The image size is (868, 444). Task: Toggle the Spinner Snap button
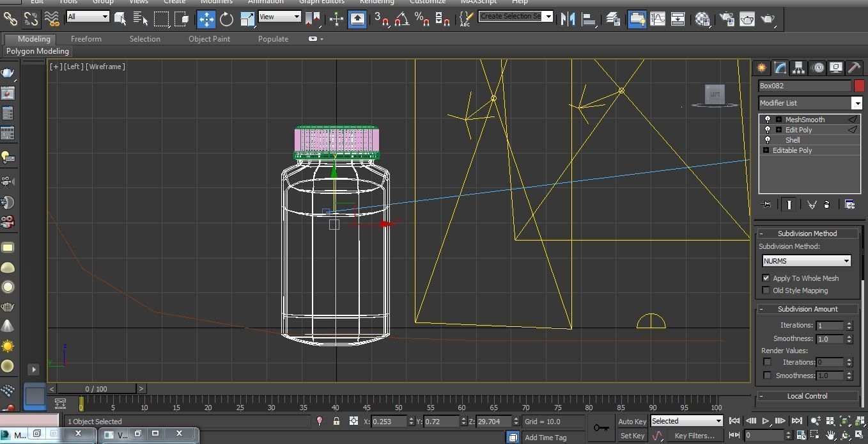(x=442, y=19)
